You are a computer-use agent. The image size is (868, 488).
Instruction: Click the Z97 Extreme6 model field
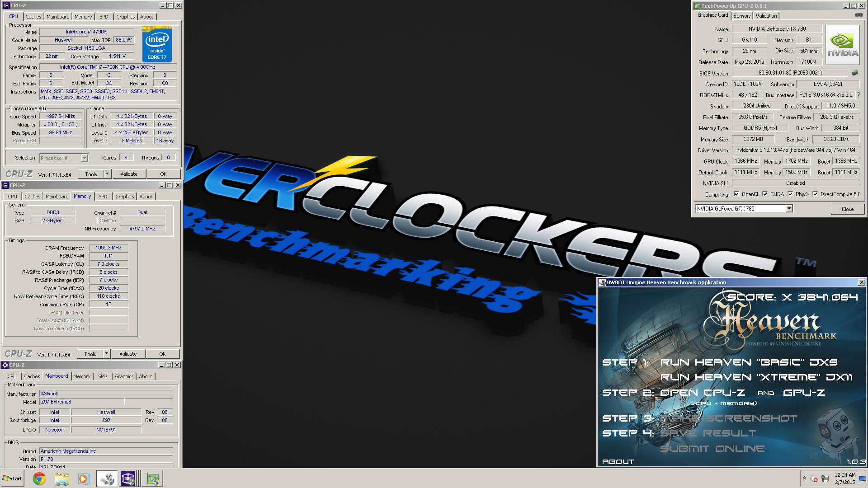coord(82,402)
